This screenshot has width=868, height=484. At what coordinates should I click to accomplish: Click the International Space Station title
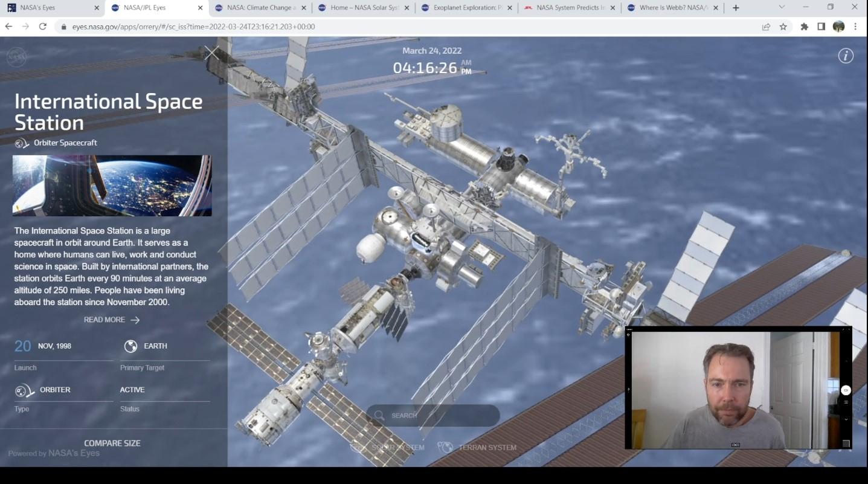pos(109,112)
